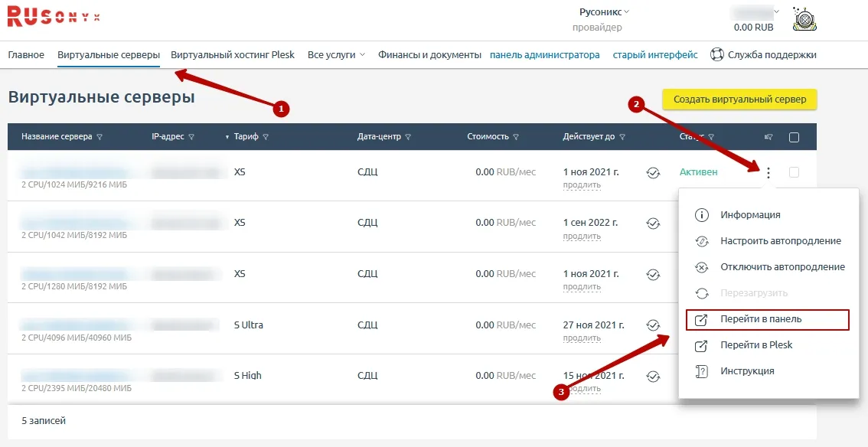Click the S High tariff cell

pyautogui.click(x=247, y=376)
